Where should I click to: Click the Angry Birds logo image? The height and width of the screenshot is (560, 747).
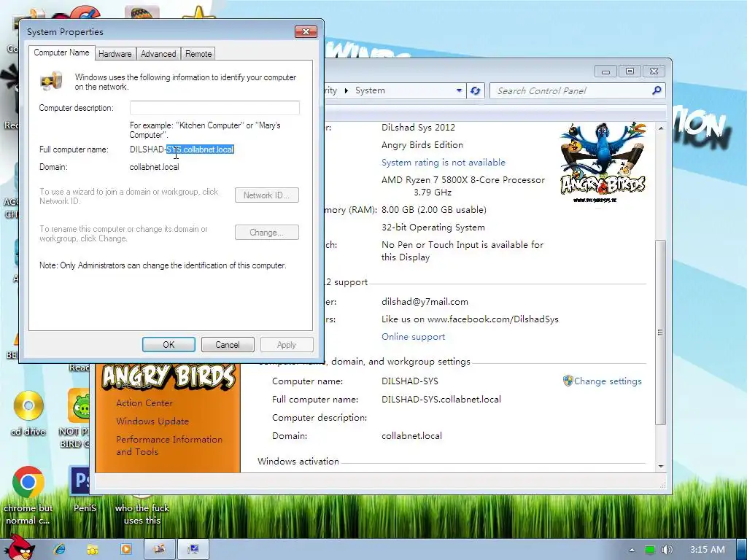point(603,163)
